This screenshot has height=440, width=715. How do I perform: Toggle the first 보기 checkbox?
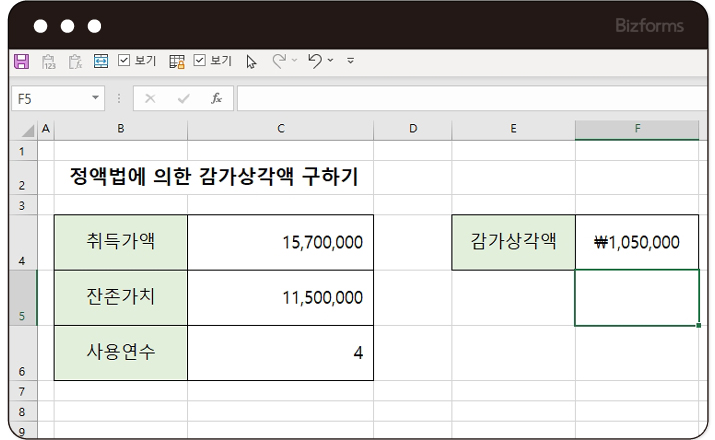pos(124,60)
